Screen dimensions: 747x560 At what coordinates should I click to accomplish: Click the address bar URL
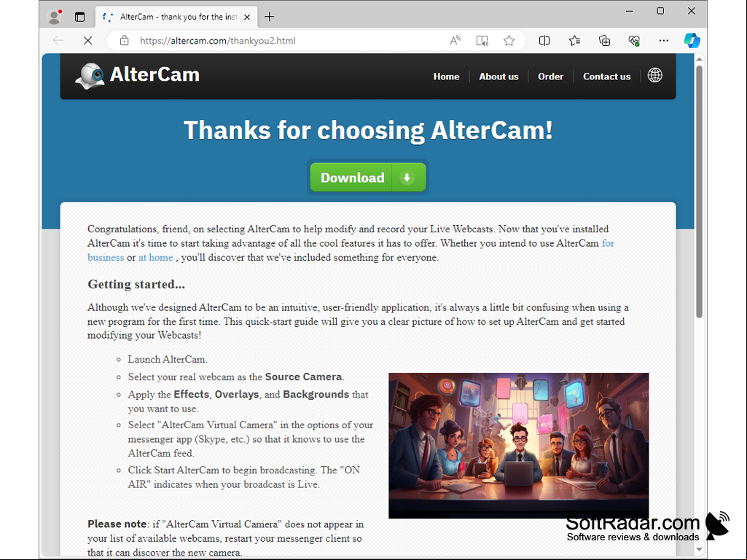click(218, 41)
